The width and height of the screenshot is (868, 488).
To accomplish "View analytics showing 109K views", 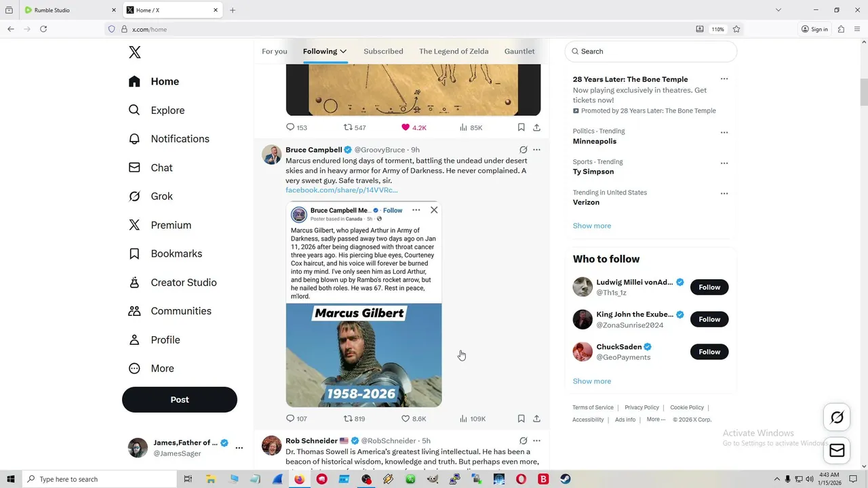I will click(x=473, y=419).
